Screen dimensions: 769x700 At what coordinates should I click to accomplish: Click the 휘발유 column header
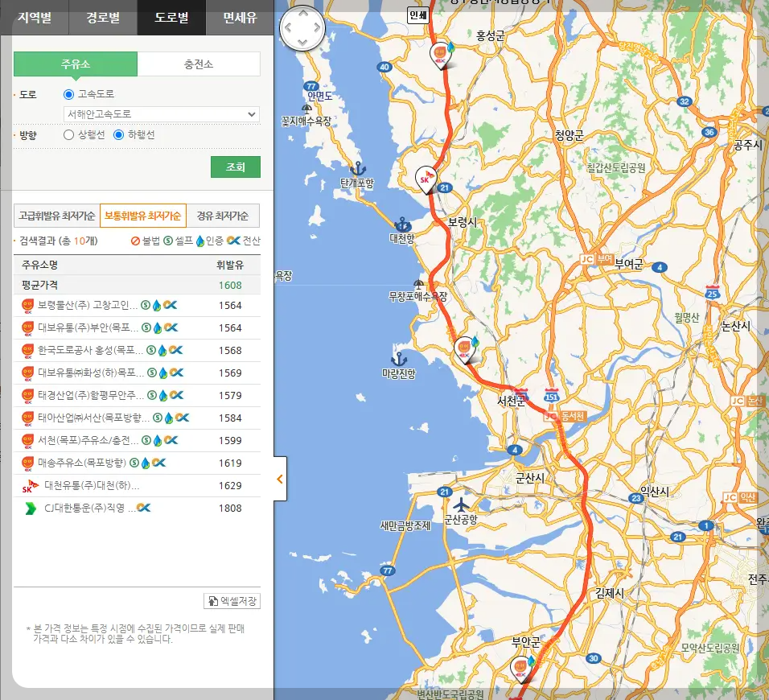230,266
